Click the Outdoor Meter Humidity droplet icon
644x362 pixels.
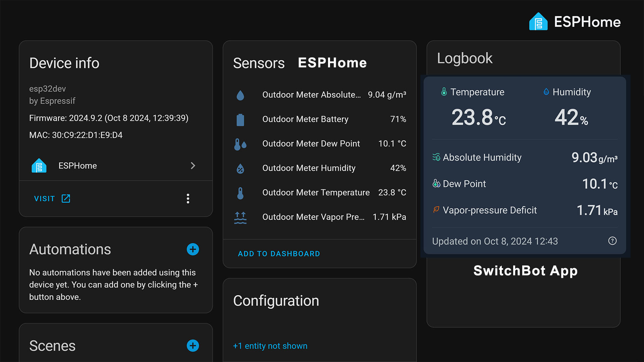tap(240, 168)
